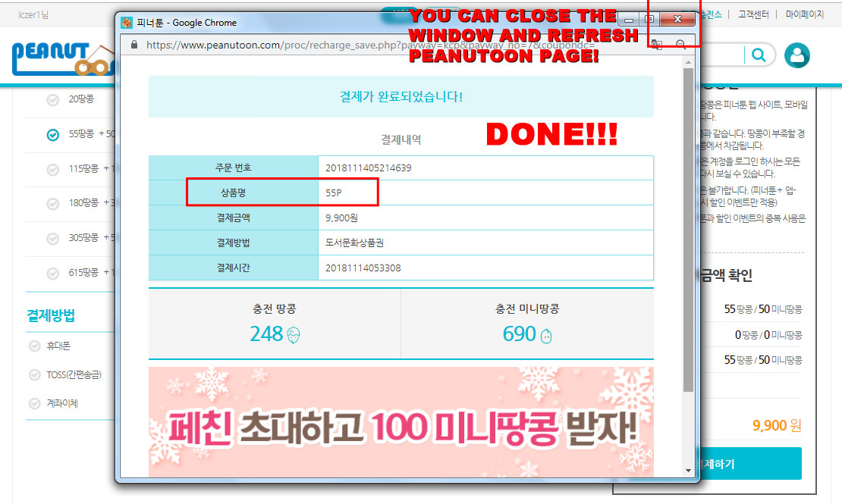The height and width of the screenshot is (504, 842).
Task: Click the mini peanut icon next to 690
Action: click(546, 336)
